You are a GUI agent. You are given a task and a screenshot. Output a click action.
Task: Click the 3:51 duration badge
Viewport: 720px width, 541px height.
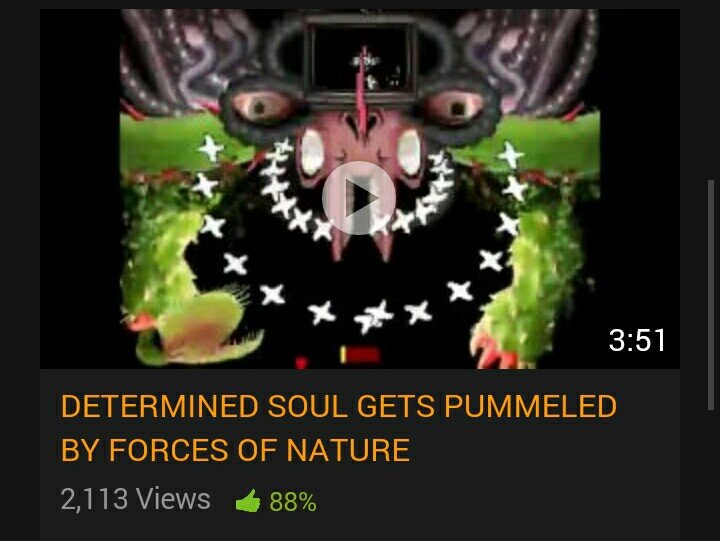(637, 340)
